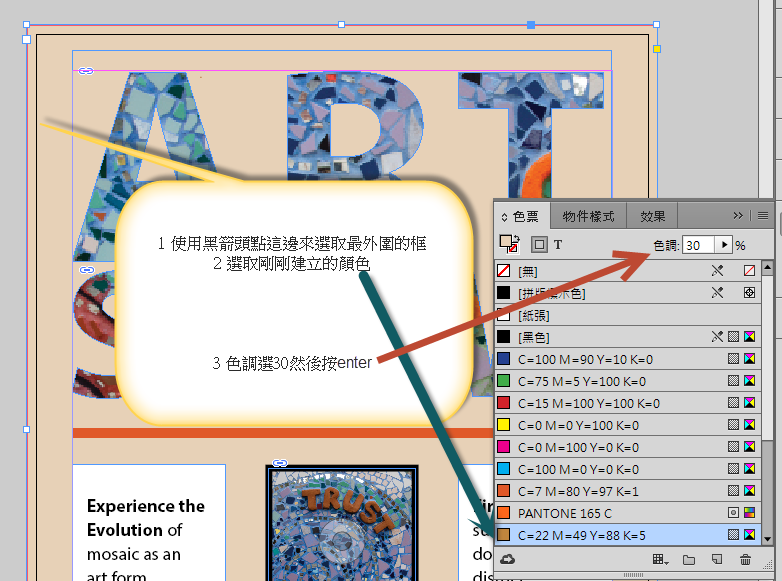Click the delete swatch trash icon
The height and width of the screenshot is (581, 782).
[x=745, y=559]
